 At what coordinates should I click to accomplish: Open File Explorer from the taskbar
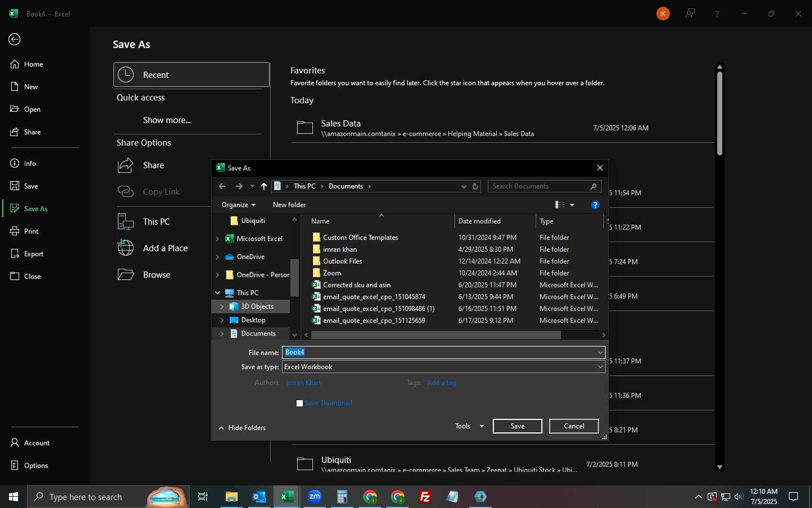(x=231, y=497)
